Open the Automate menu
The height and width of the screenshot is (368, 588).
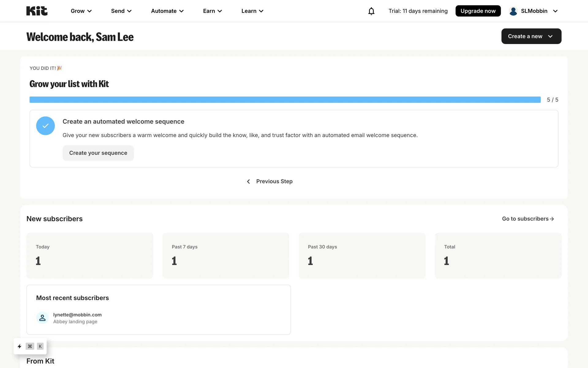tap(167, 11)
